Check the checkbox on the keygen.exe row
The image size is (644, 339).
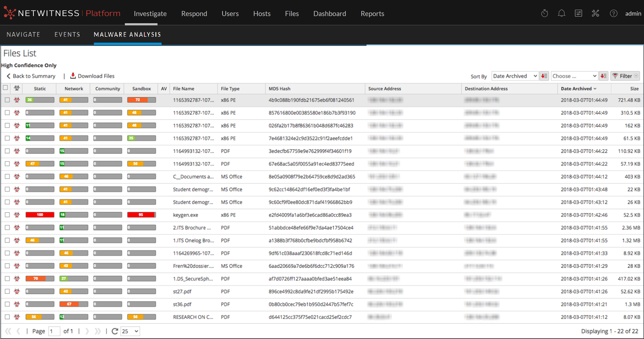(7, 215)
